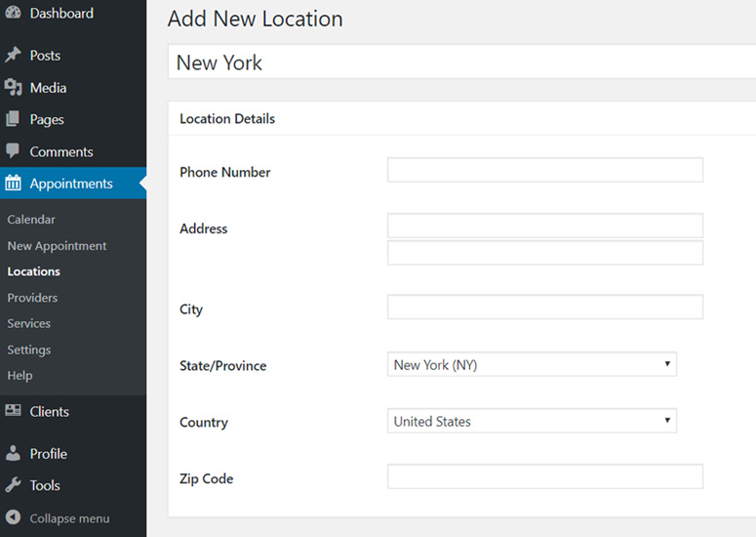Click the Pages icon in sidebar
Viewport: 756px width, 537px height.
point(13,119)
